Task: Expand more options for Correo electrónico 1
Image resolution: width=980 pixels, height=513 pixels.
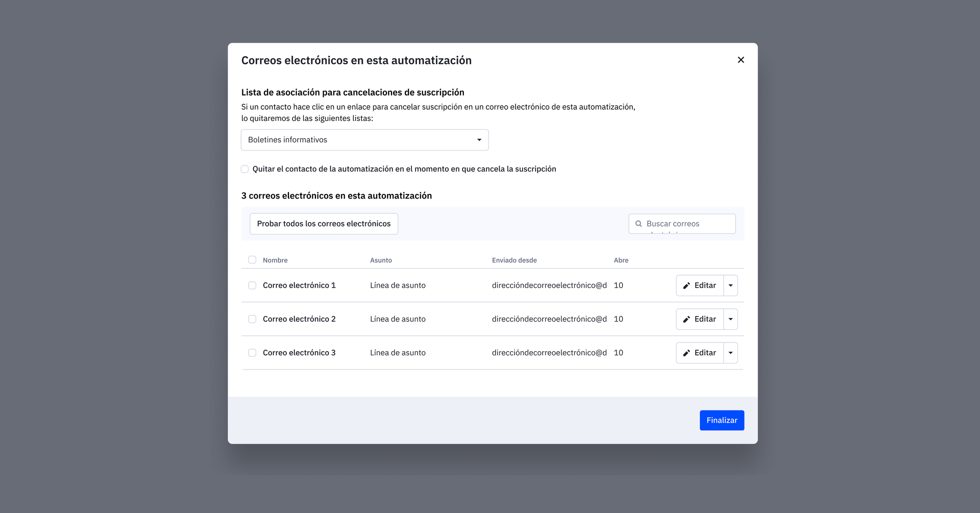Action: tap(730, 285)
